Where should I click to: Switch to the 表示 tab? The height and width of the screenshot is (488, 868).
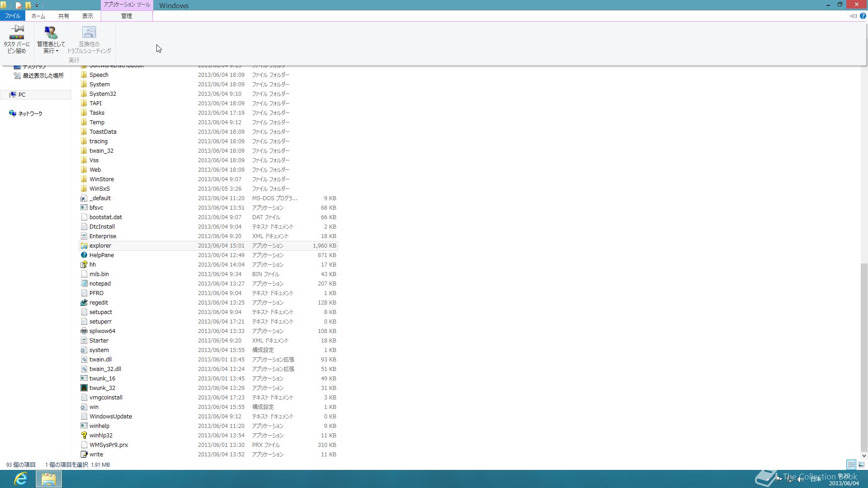(88, 16)
